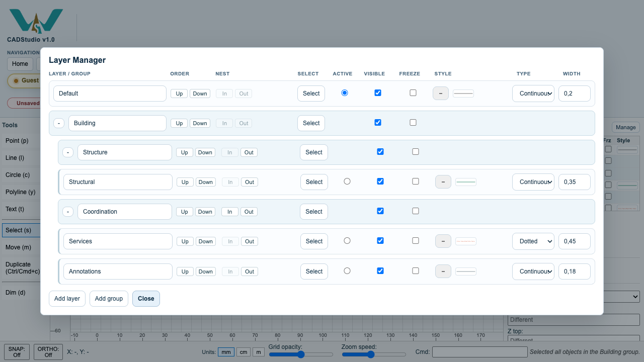Make Annotations the active layer
Image resolution: width=644 pixels, height=362 pixels.
347,271
